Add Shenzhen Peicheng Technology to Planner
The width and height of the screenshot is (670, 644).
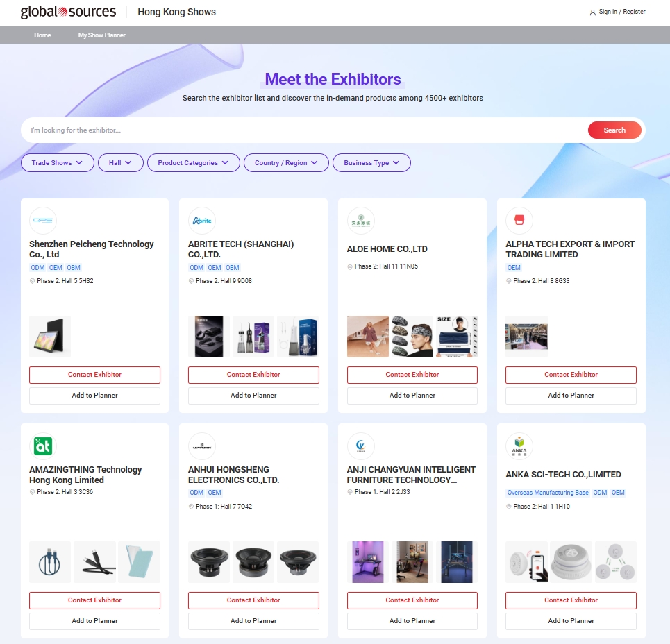click(x=94, y=396)
